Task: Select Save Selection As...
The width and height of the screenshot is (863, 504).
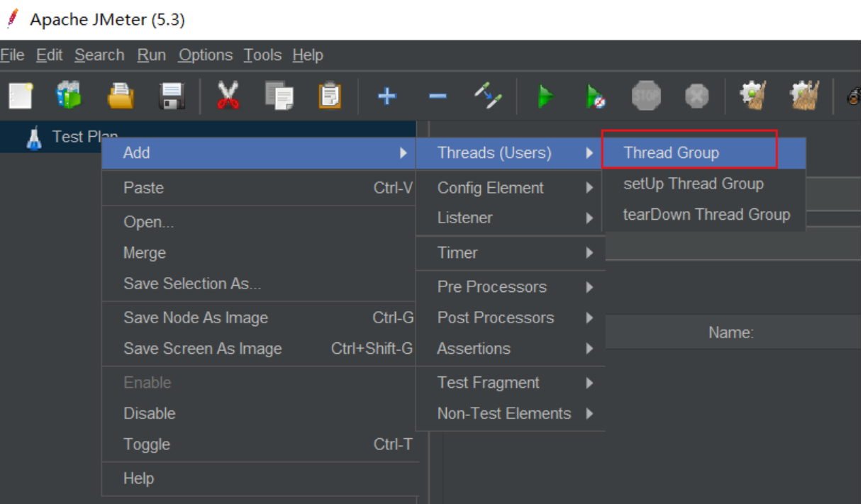Action: 259,284
